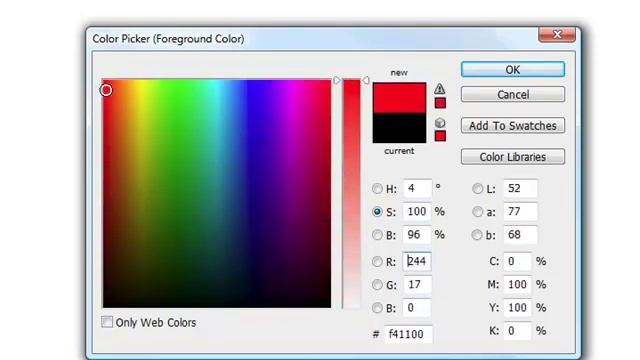Select the H hue radio button
This screenshot has height=360, width=640.
coord(377,189)
